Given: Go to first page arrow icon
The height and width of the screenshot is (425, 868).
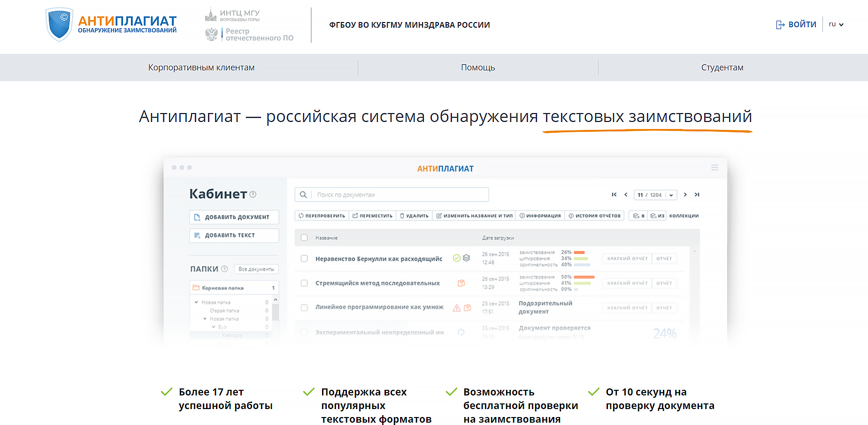Looking at the screenshot, I should (614, 195).
